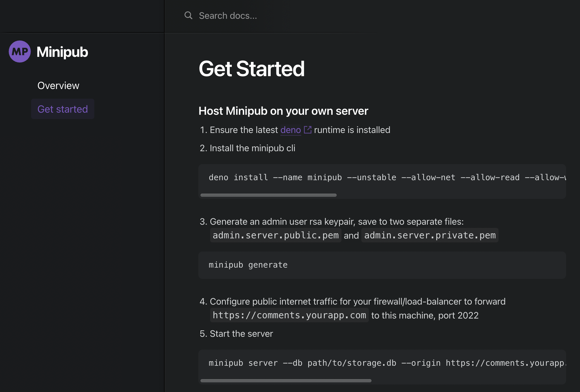Open the deno hyperlink
The width and height of the screenshot is (580, 392).
tap(290, 130)
